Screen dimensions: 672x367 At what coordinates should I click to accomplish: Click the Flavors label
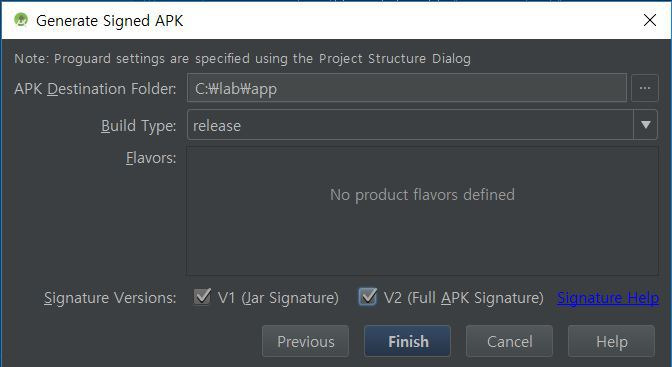151,158
